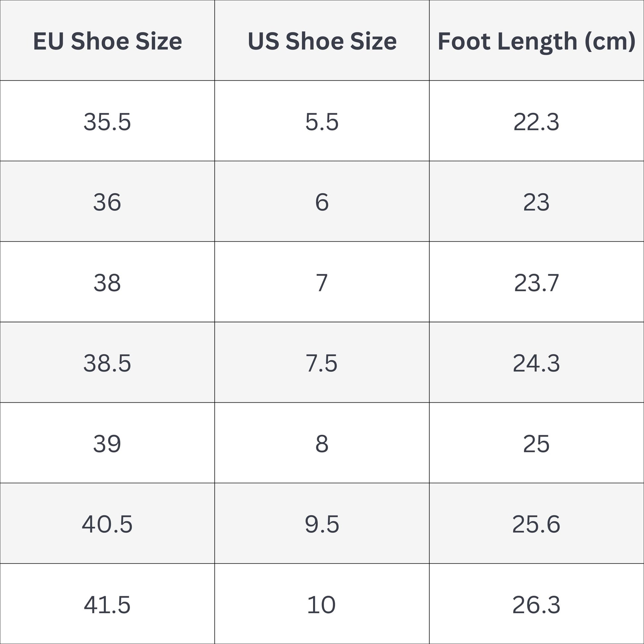The height and width of the screenshot is (644, 644).
Task: Click the EU Shoe Size column header
Action: [107, 41]
